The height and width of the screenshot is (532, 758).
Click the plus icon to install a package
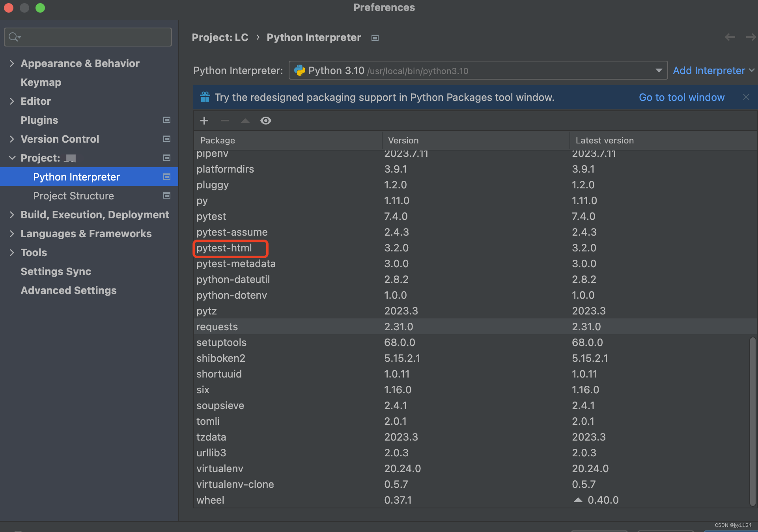point(204,121)
